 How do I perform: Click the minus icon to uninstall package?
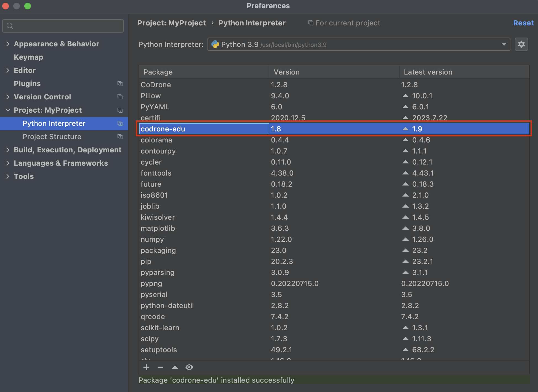(x=161, y=367)
